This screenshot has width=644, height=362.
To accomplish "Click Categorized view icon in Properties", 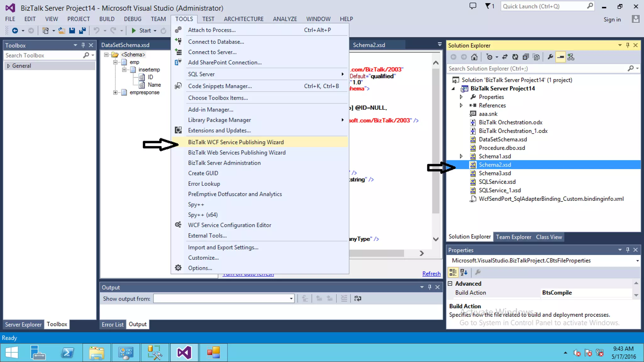I will click(x=453, y=272).
